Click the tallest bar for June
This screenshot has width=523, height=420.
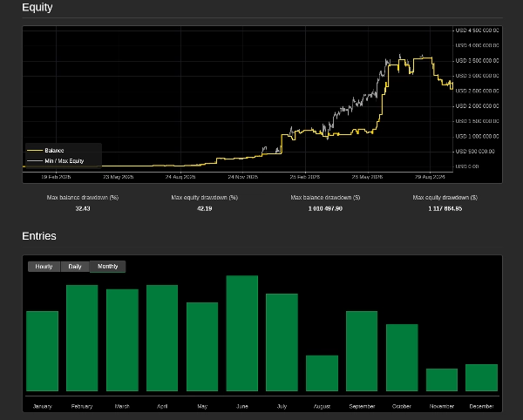[x=242, y=334]
